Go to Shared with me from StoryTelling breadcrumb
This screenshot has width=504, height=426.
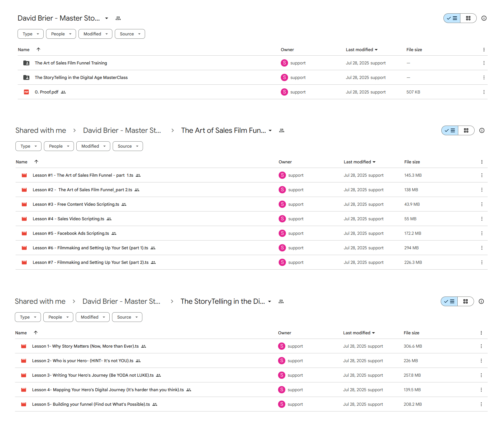point(40,301)
